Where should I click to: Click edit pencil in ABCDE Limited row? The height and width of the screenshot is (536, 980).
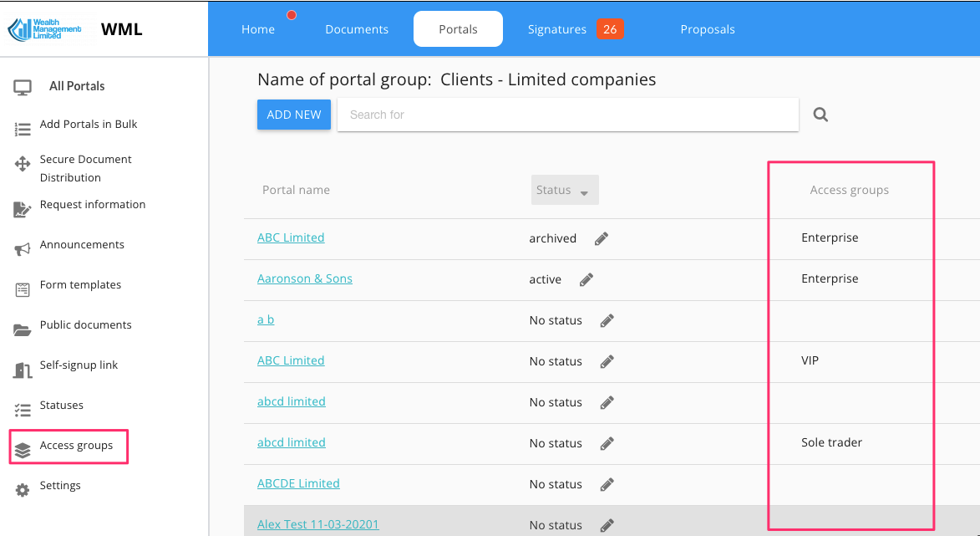[x=607, y=484]
